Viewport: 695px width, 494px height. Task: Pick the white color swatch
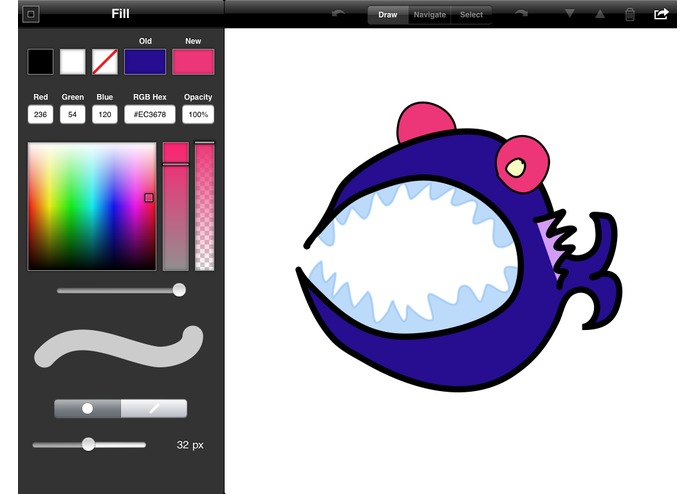[73, 62]
